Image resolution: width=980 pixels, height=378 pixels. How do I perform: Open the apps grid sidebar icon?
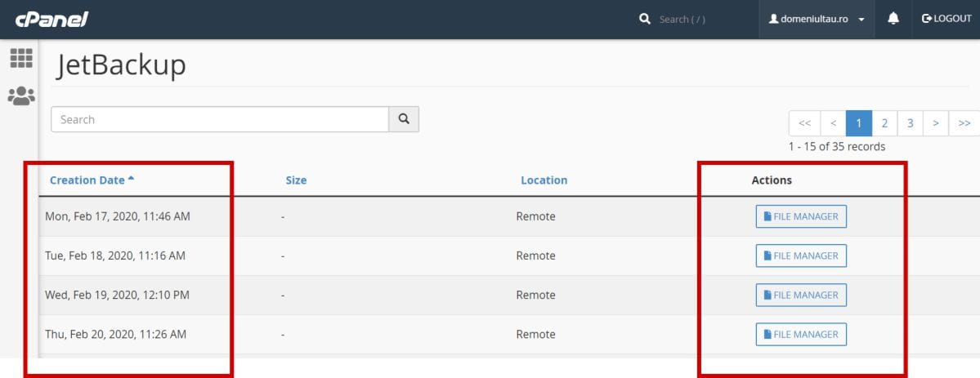pyautogui.click(x=21, y=58)
